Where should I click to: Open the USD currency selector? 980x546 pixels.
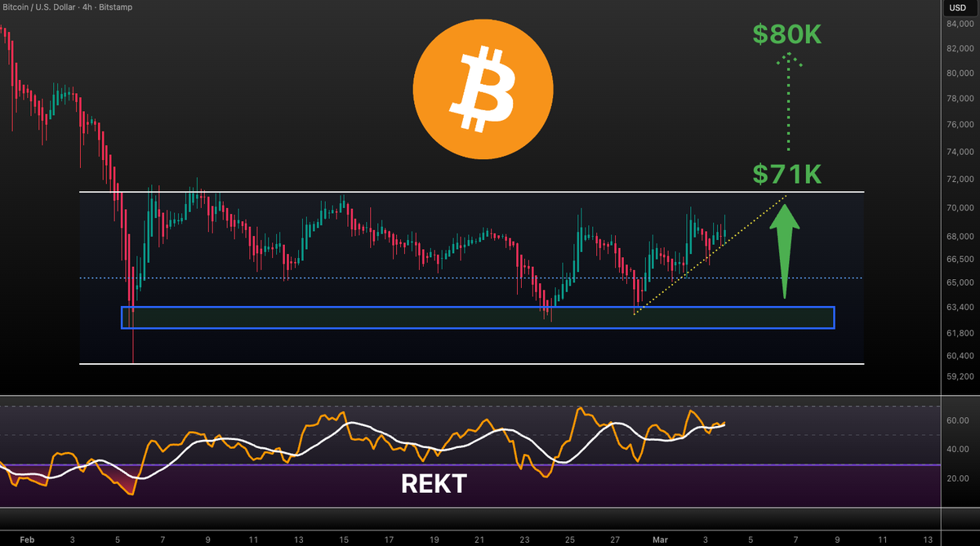[958, 7]
